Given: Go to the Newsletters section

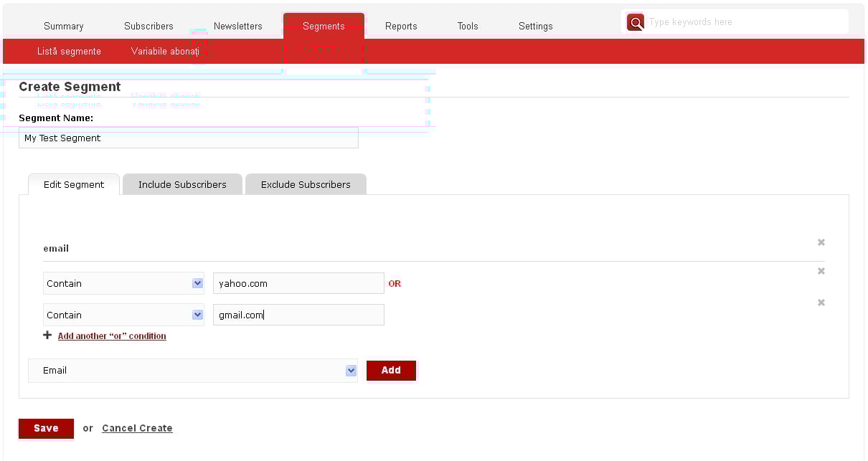Looking at the screenshot, I should pos(238,26).
